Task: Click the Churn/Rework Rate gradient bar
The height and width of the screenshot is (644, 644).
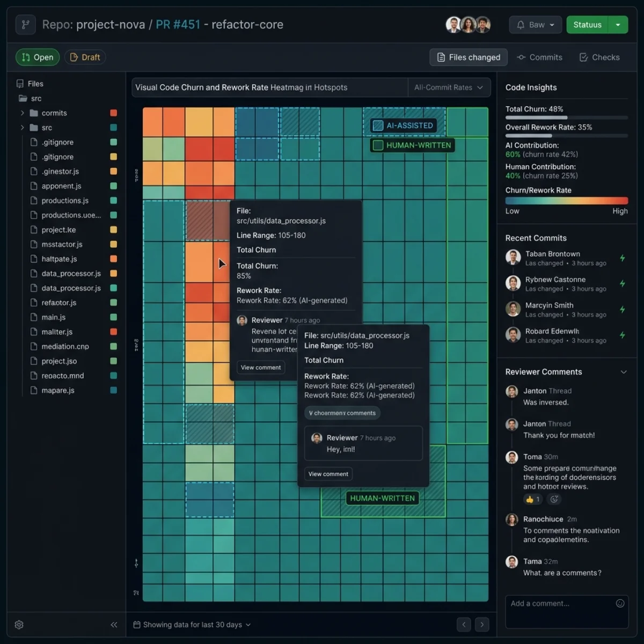Action: (x=566, y=201)
